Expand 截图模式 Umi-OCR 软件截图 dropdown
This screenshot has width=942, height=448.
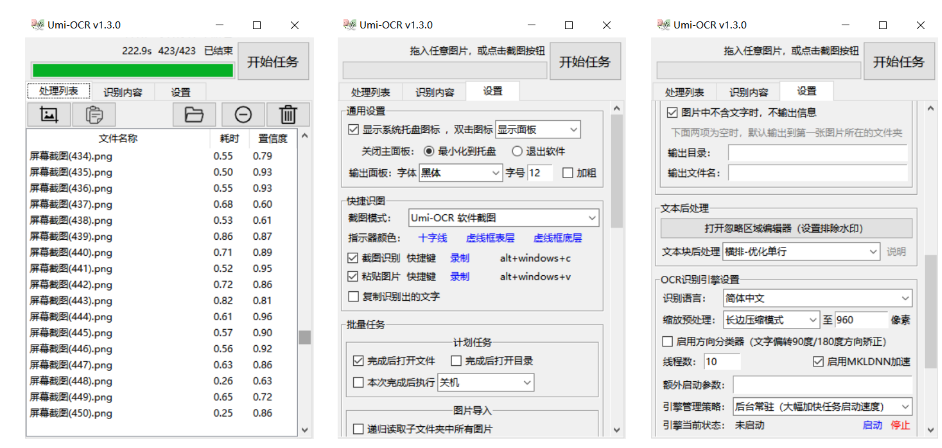point(503,217)
